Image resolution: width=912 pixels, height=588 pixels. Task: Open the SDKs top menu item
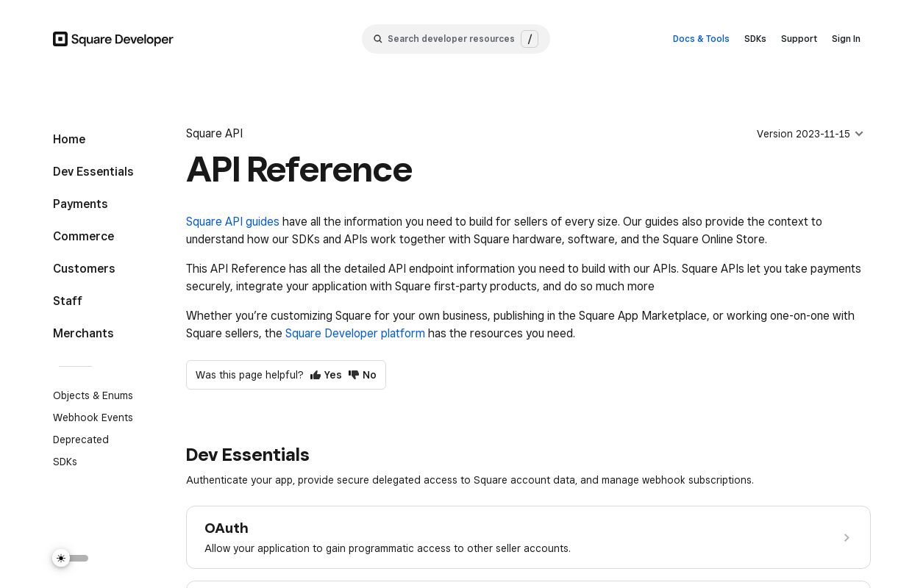(x=755, y=39)
